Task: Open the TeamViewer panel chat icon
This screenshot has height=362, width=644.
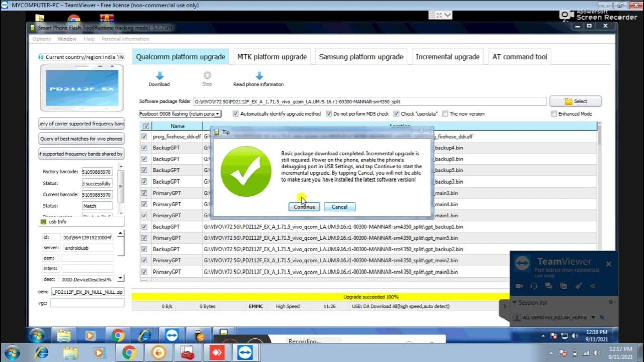Action: point(548,286)
